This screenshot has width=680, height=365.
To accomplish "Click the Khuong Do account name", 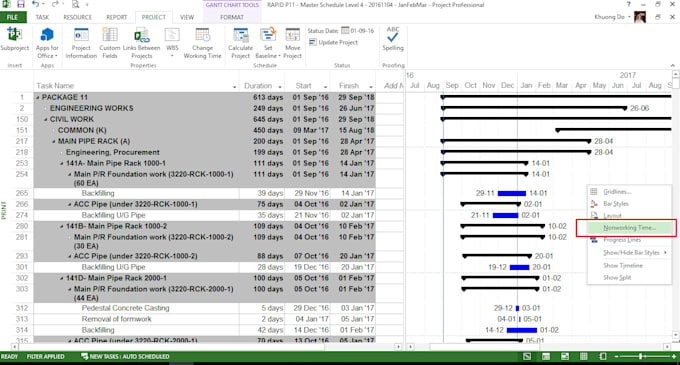I will pyautogui.click(x=609, y=17).
